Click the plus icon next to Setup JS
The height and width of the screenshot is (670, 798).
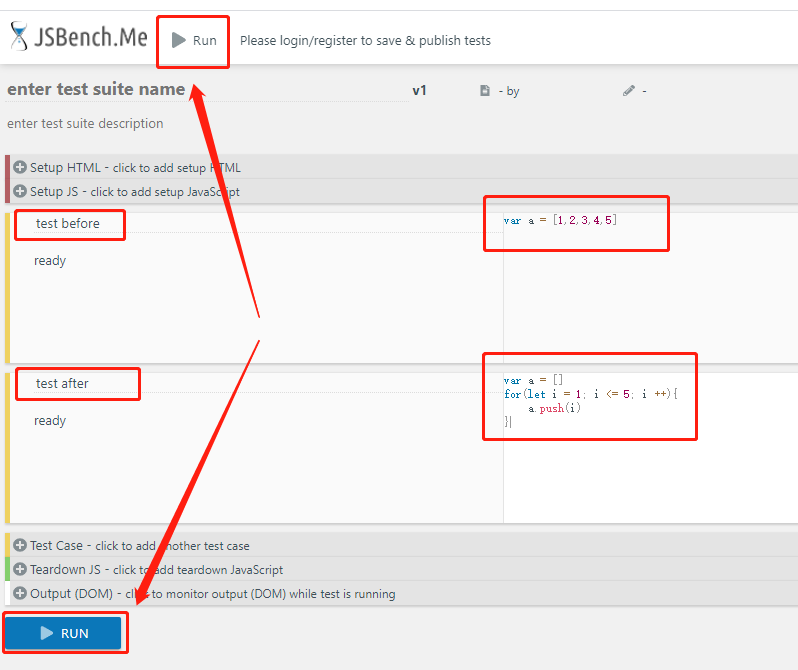tap(20, 191)
